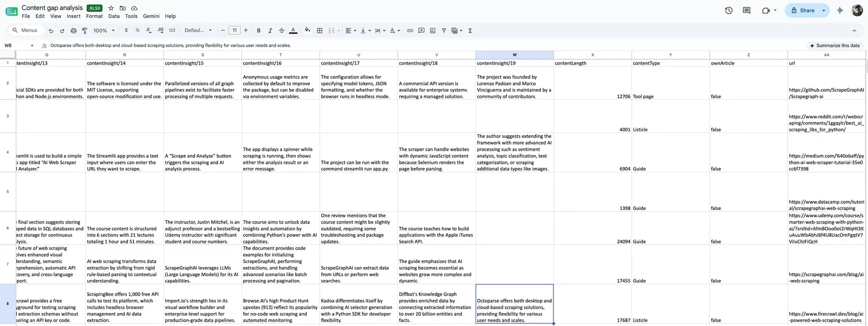Toggle strikethrough formatting
The height and width of the screenshot is (326, 868).
281,30
